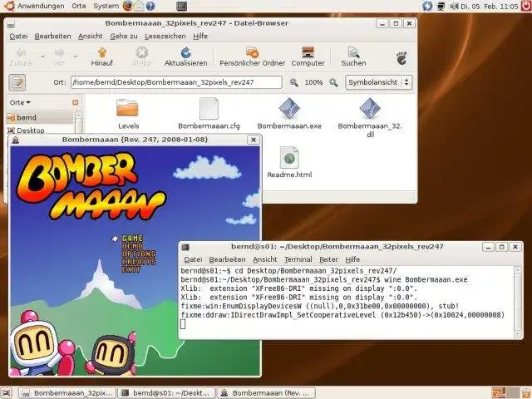Click the Zurück back arrow
The image size is (532, 399).
tap(21, 52)
